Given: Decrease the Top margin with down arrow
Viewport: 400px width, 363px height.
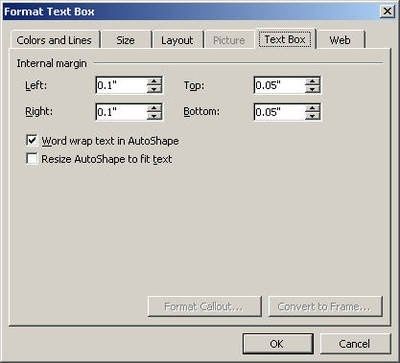Looking at the screenshot, I should point(312,89).
